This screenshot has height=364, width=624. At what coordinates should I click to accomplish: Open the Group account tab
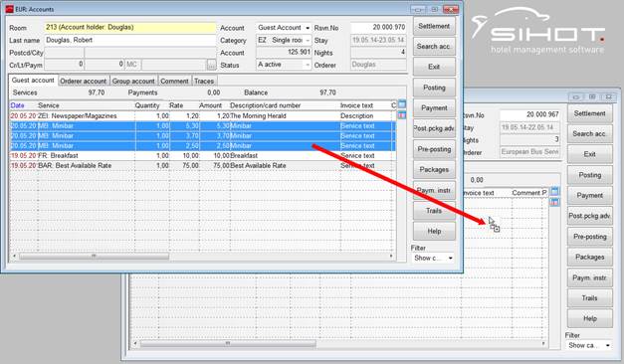(x=133, y=81)
